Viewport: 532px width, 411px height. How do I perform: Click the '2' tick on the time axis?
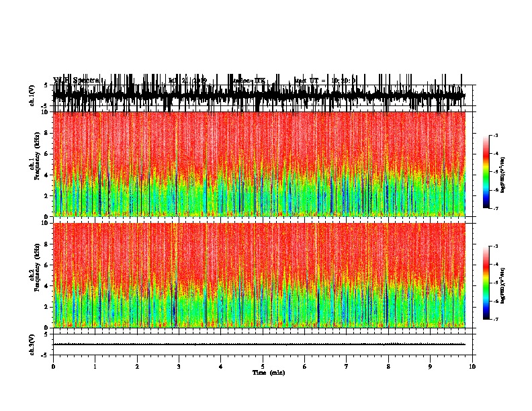(x=137, y=367)
